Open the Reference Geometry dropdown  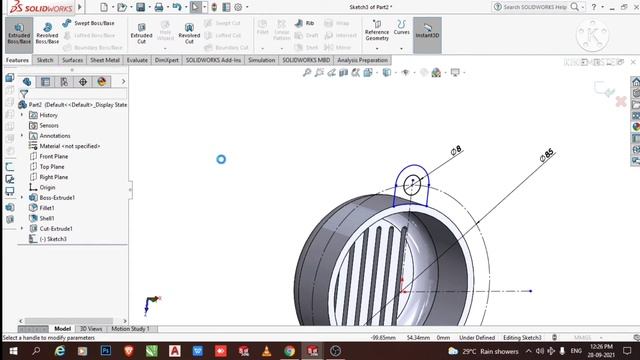[377, 49]
